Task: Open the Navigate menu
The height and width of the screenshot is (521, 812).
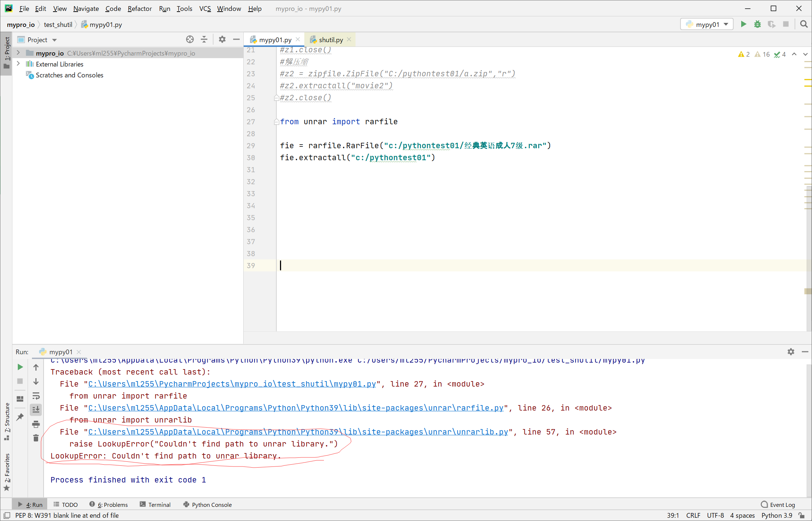Action: click(x=86, y=8)
